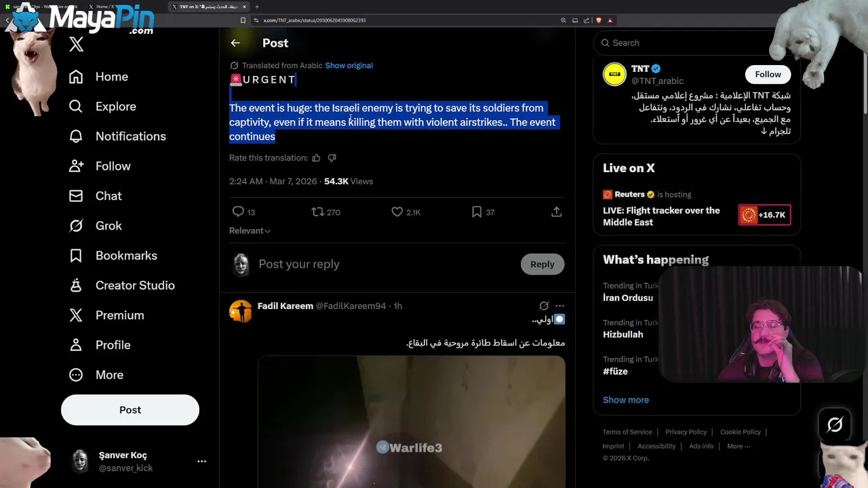Follow the TNT account
Image resolution: width=868 pixels, height=488 pixels.
click(768, 75)
